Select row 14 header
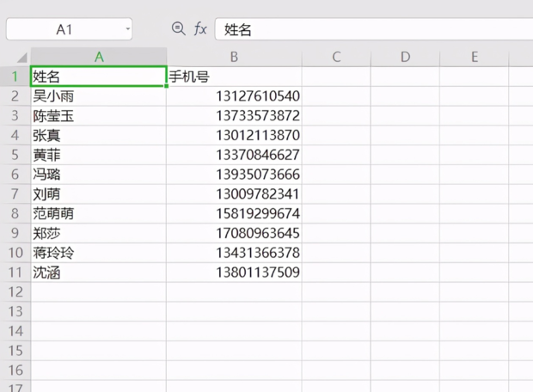This screenshot has height=392, width=533. pos(15,331)
